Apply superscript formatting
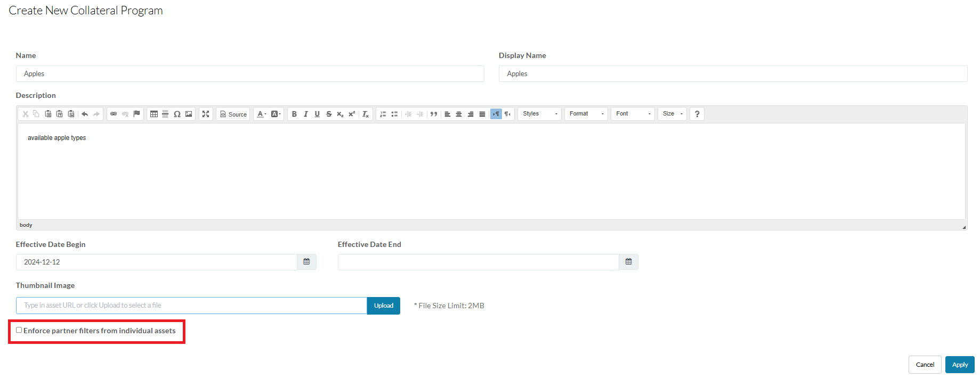This screenshot has height=379, width=980. click(352, 114)
